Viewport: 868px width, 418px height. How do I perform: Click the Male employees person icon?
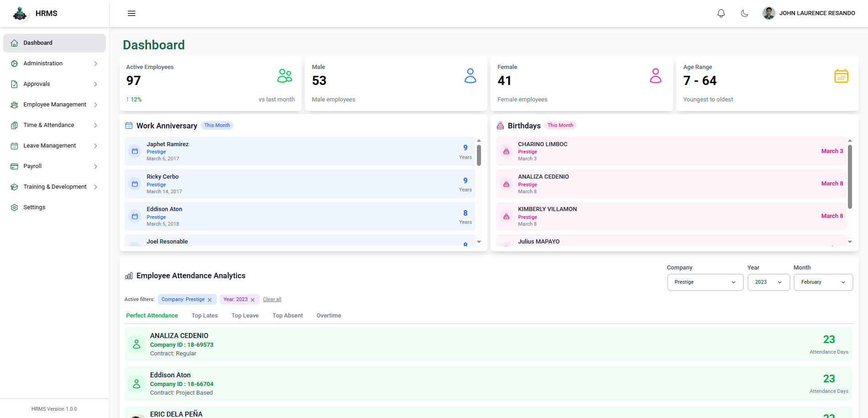click(470, 76)
